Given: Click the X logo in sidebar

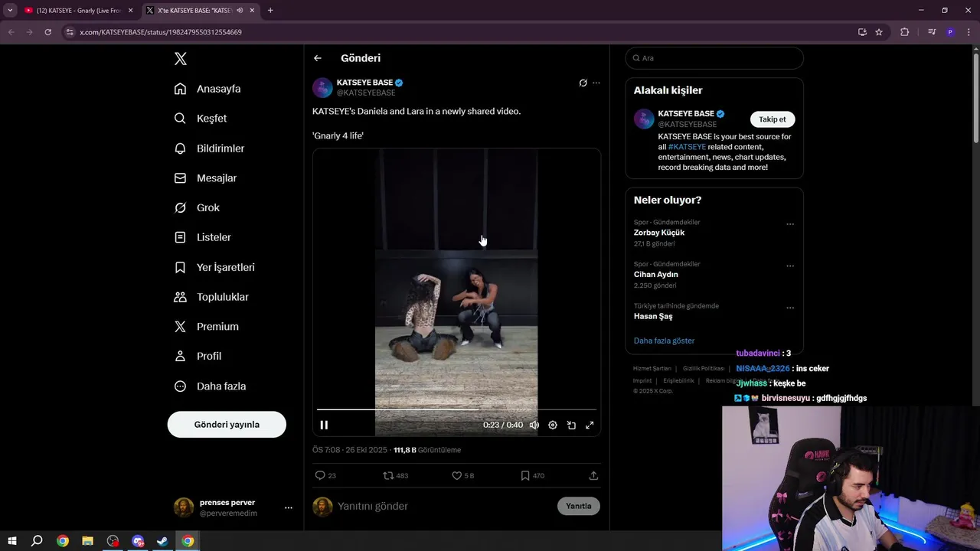Looking at the screenshot, I should (180, 59).
